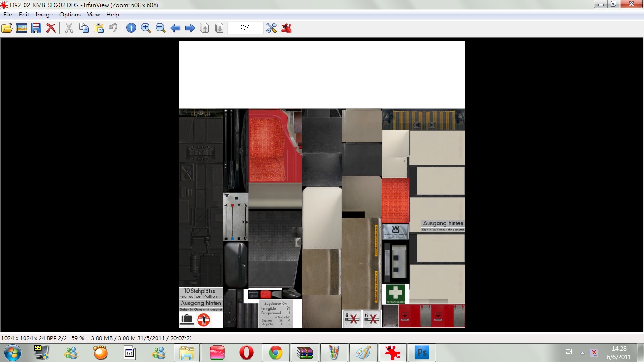Viewport: 644px width, 362px height.
Task: Open the File menu
Action: pyautogui.click(x=8, y=15)
